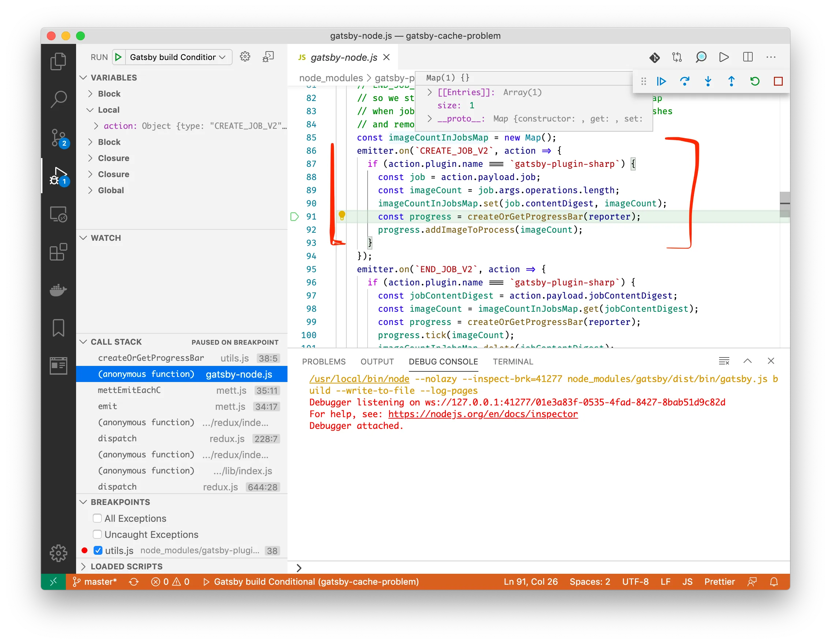This screenshot has height=644, width=831.
Task: Click Prettier in the status bar
Action: pos(719,581)
